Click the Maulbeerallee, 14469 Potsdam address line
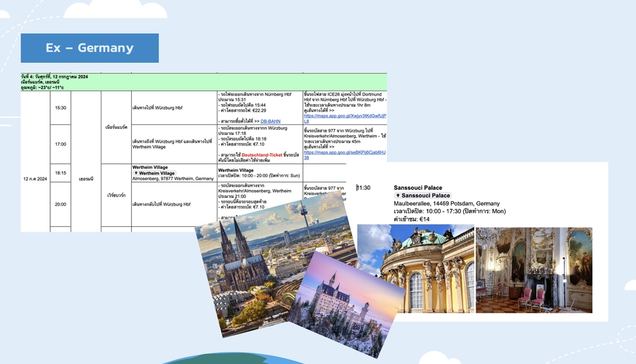 pyautogui.click(x=447, y=203)
